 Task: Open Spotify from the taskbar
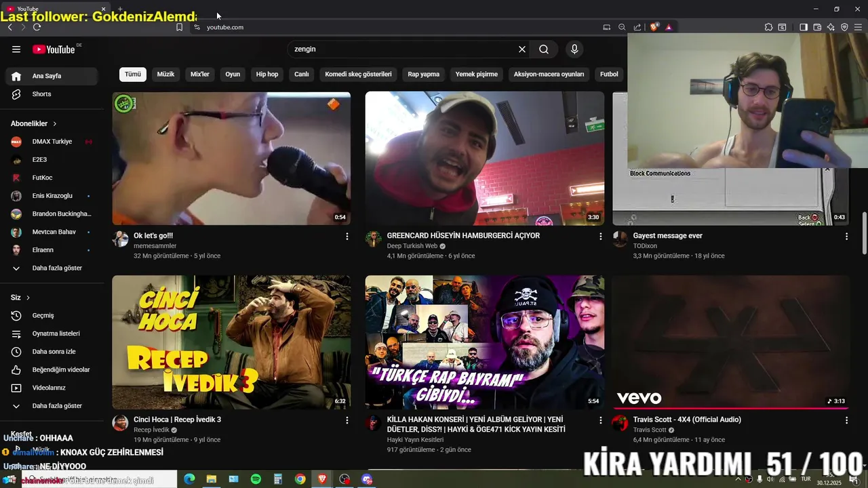(256, 479)
